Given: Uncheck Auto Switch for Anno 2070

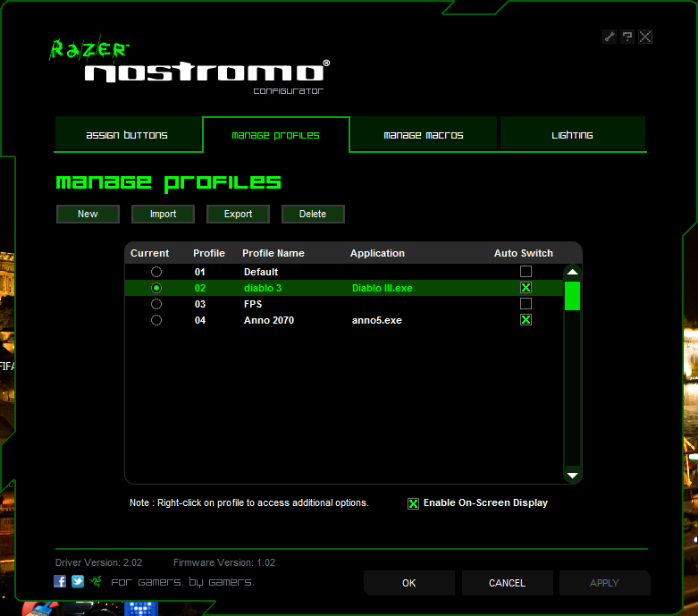Looking at the screenshot, I should tap(526, 319).
